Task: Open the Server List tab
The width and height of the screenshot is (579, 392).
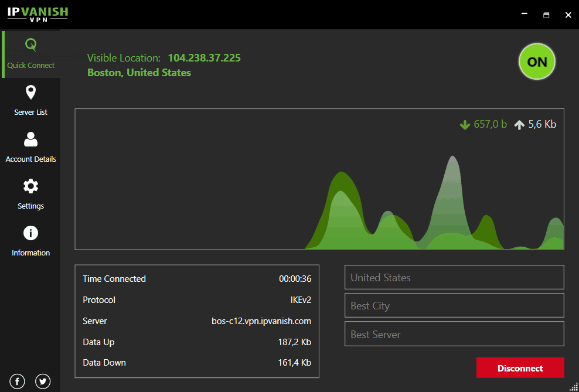Action: click(x=30, y=101)
